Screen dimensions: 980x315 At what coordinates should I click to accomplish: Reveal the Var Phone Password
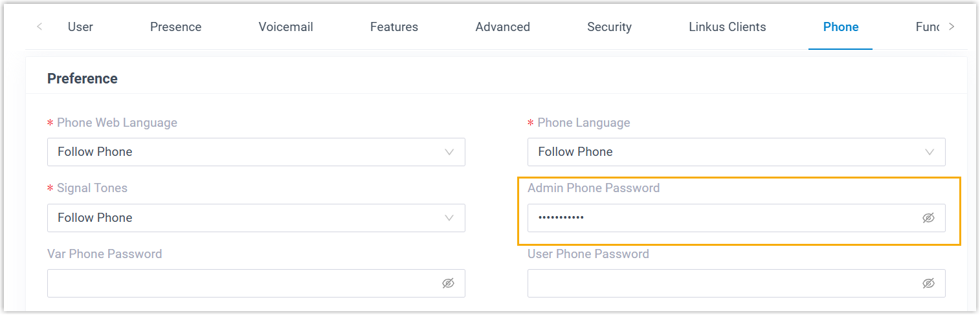(448, 283)
